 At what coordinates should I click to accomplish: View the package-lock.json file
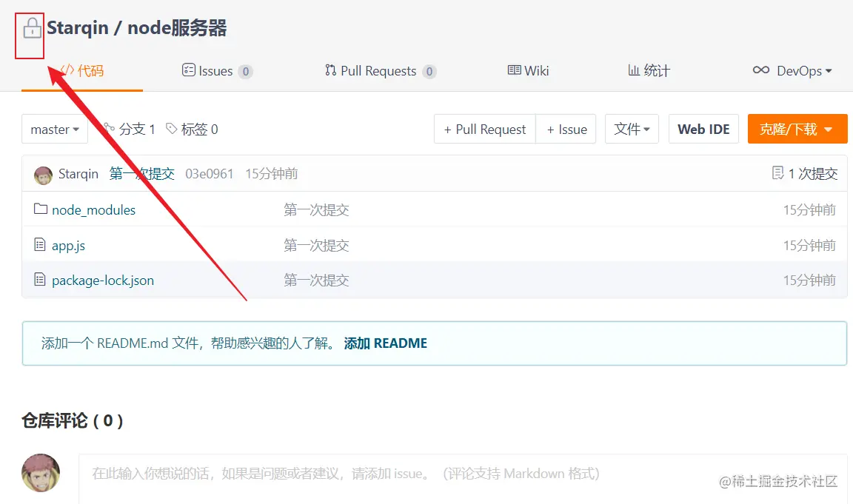[x=103, y=280]
